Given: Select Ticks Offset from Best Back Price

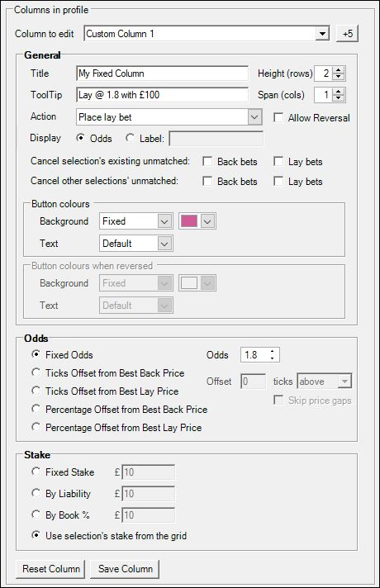Looking at the screenshot, I should (x=36, y=372).
